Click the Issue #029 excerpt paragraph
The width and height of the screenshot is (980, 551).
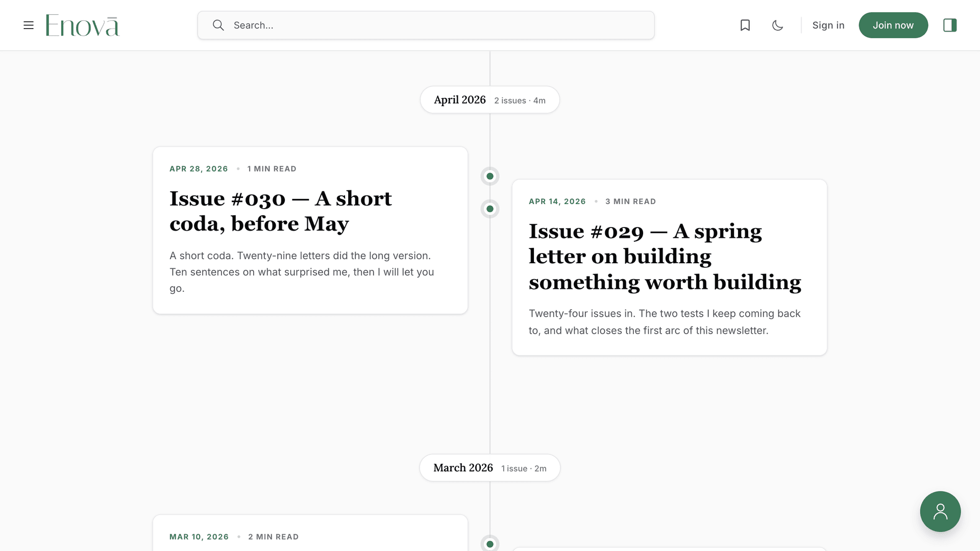pyautogui.click(x=665, y=322)
